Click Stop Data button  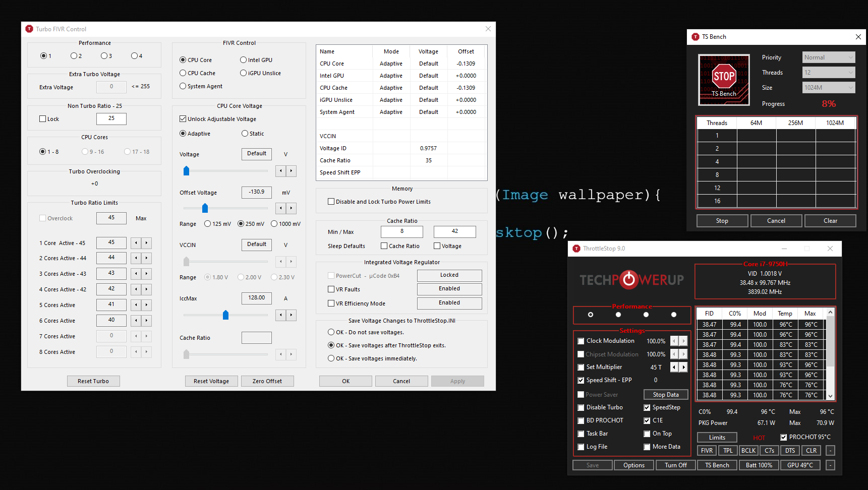click(666, 395)
